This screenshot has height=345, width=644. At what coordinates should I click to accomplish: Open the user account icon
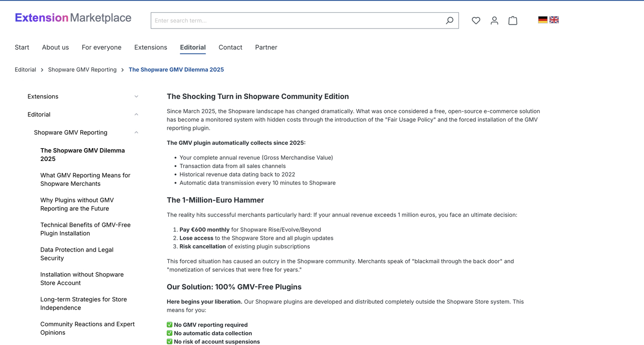[494, 21]
